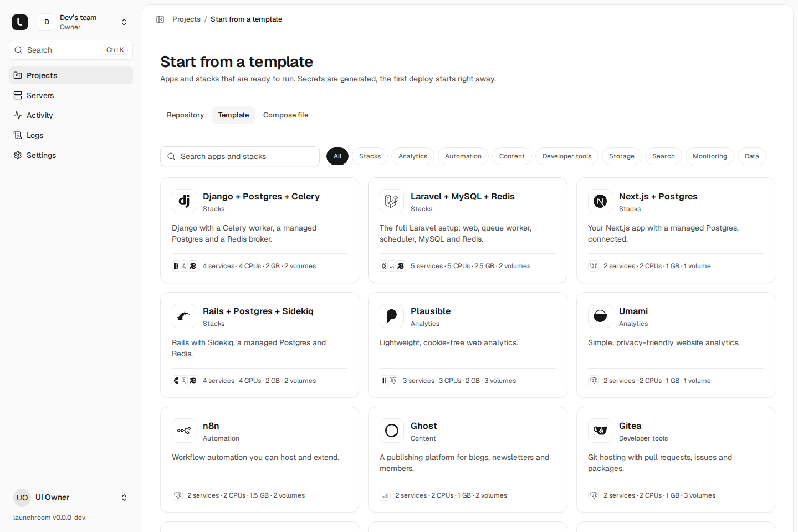Open the Django + Postgres + Celery title
Screen dimensions: 798x532
tap(261, 197)
